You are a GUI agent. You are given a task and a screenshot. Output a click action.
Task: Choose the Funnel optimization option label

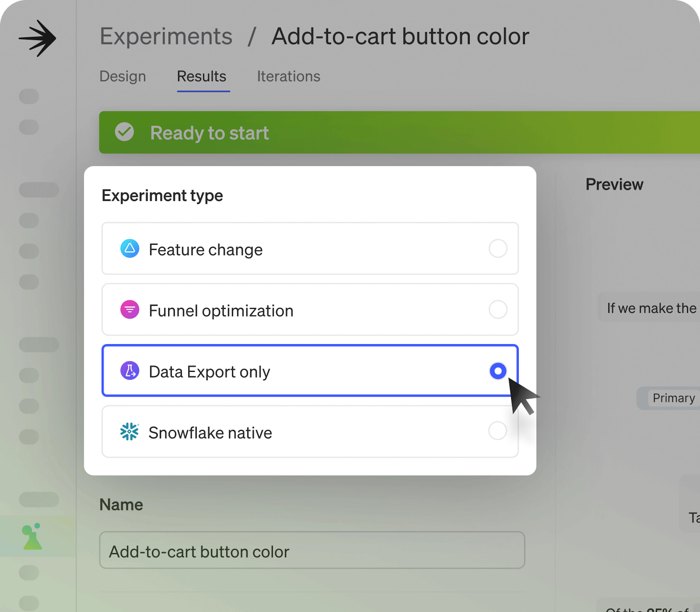(x=221, y=311)
